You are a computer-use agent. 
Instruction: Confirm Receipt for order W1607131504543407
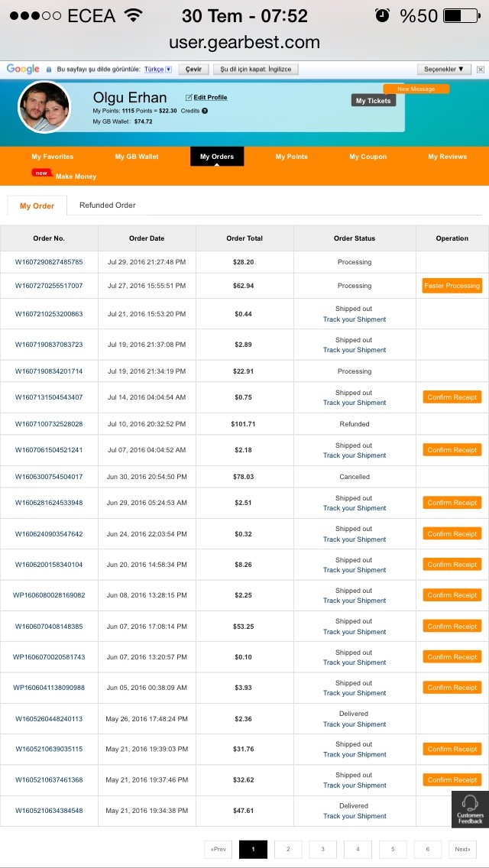coord(452,397)
